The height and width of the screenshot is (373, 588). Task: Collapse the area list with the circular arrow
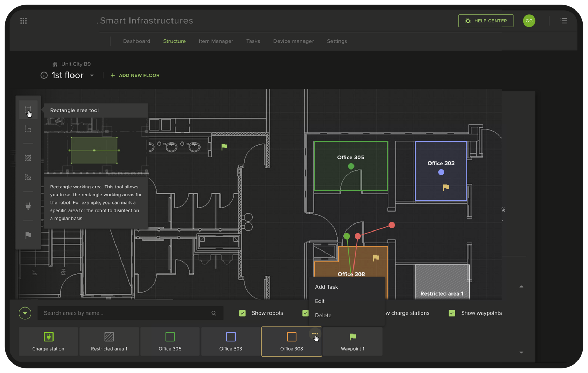(x=25, y=313)
